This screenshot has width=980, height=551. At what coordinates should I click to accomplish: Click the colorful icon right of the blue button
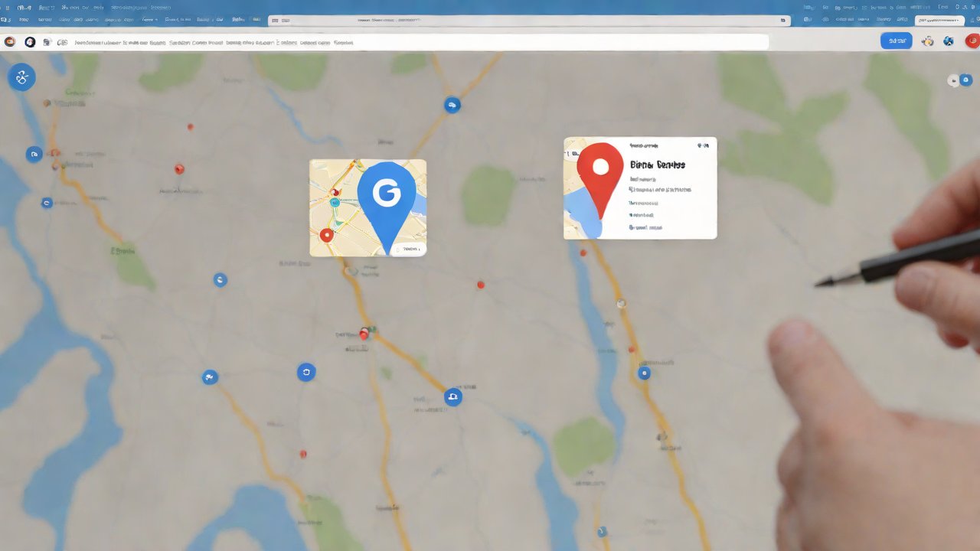pos(928,41)
